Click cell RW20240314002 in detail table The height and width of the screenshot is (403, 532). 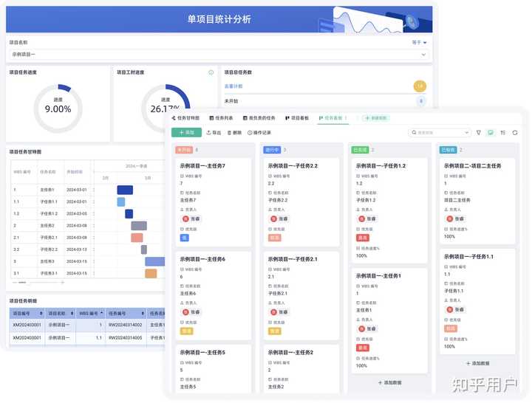[125, 325]
